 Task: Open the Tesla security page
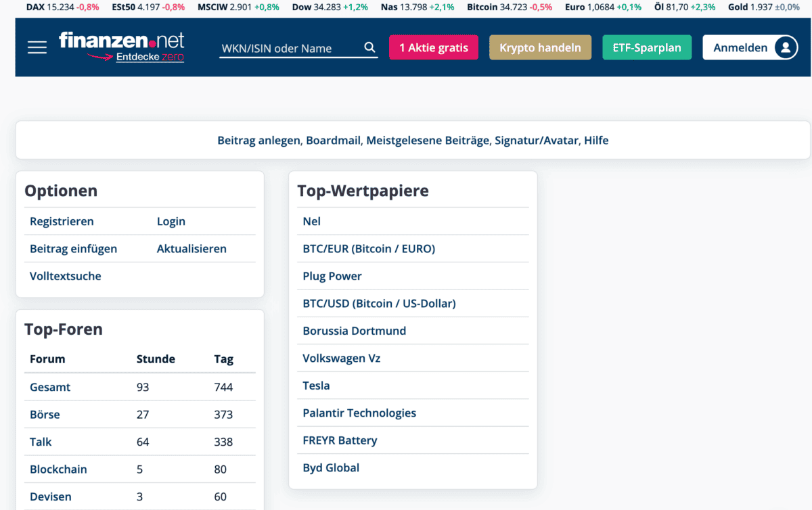pyautogui.click(x=315, y=385)
